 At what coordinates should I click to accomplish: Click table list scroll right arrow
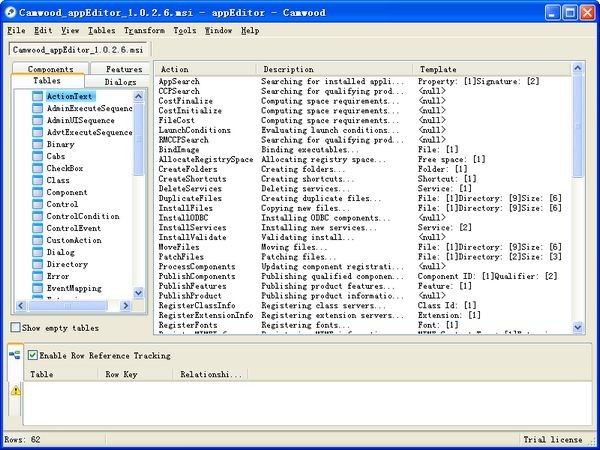pos(125,305)
